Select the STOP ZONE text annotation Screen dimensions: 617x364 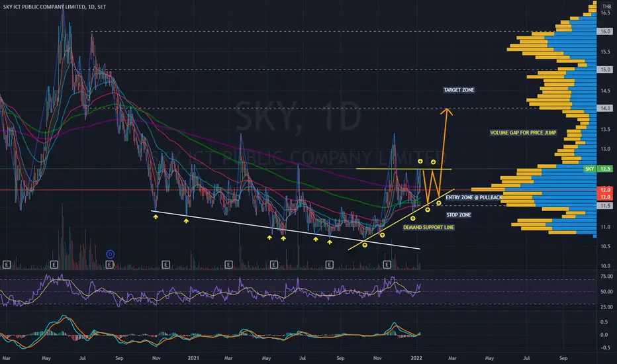coord(458,215)
